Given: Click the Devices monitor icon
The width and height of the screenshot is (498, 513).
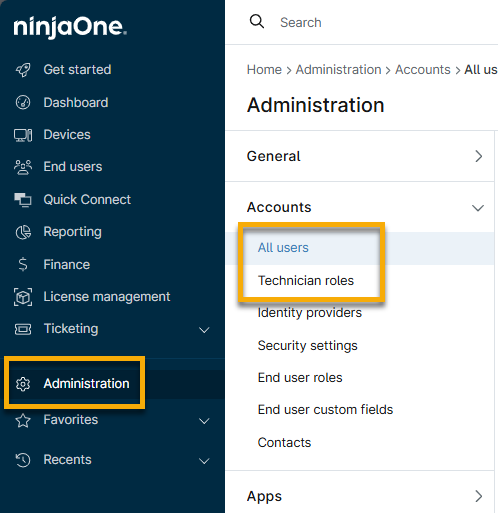Looking at the screenshot, I should [23, 135].
